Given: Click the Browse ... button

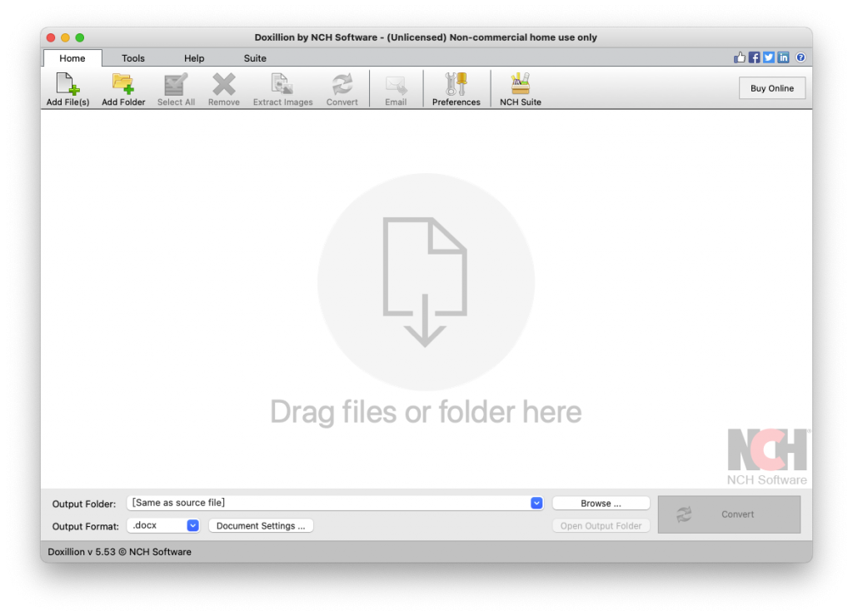Looking at the screenshot, I should tap(601, 504).
